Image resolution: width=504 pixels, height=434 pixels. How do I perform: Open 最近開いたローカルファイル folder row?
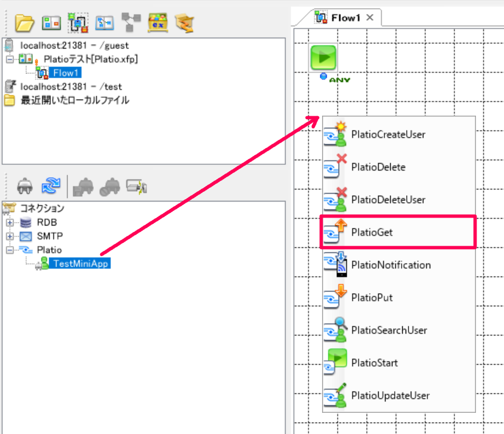point(75,100)
